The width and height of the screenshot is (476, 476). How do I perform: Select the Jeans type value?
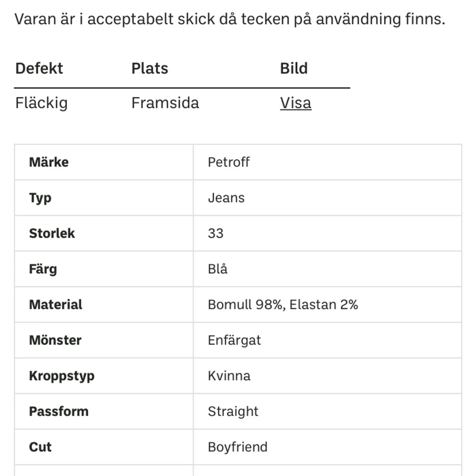pyautogui.click(x=226, y=198)
